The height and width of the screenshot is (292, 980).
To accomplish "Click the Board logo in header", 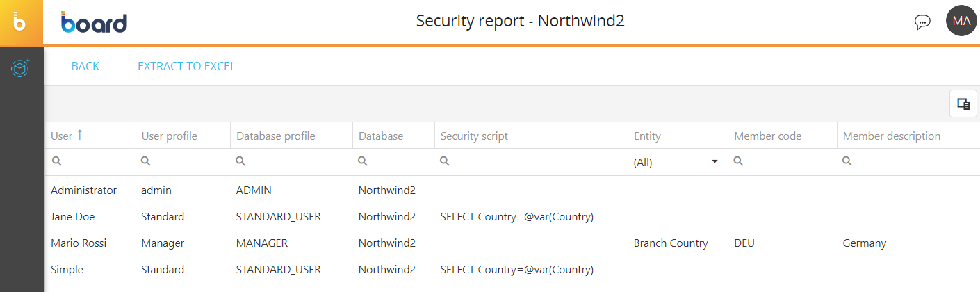I will pos(94,22).
